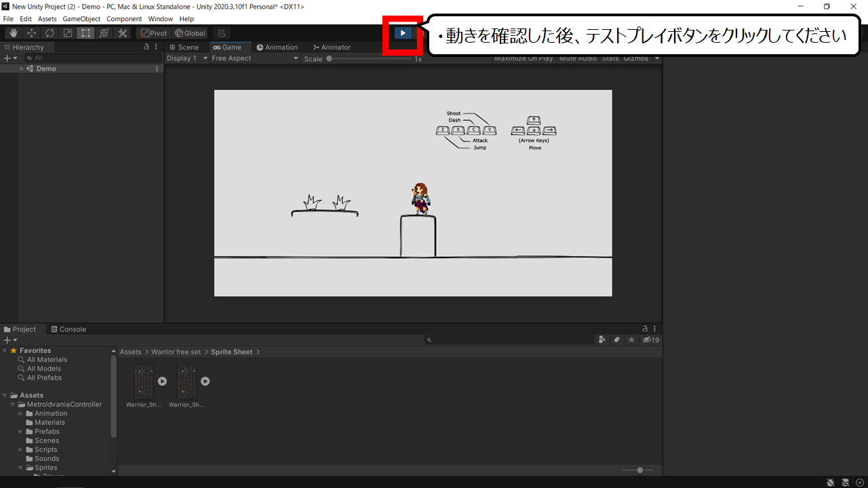Select All Models favorite
The image size is (868, 488).
[43, 369]
